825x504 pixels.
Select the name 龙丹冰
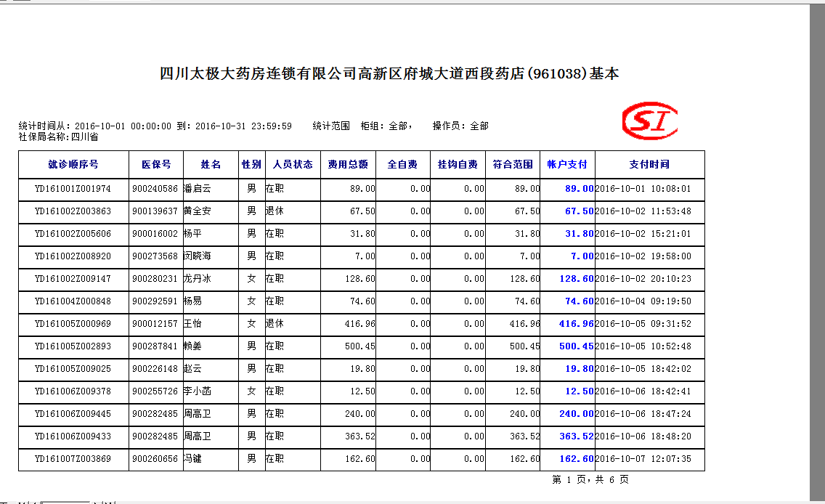coord(198,279)
